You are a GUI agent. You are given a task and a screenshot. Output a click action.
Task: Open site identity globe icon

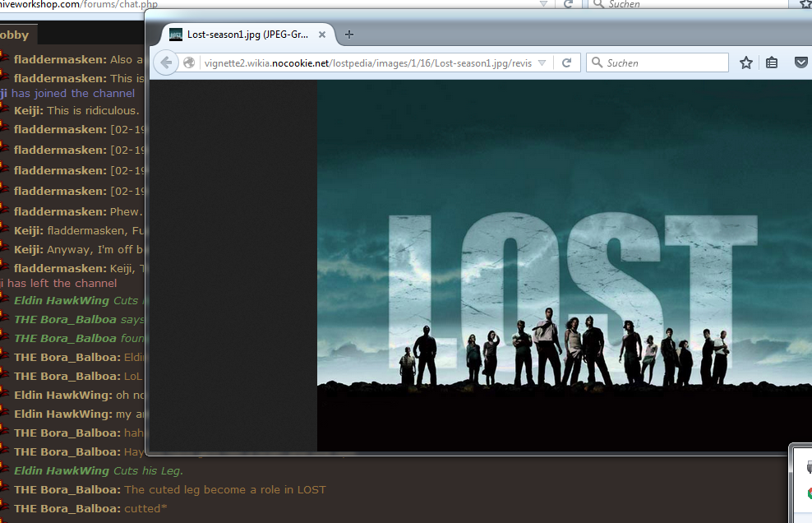tap(189, 62)
